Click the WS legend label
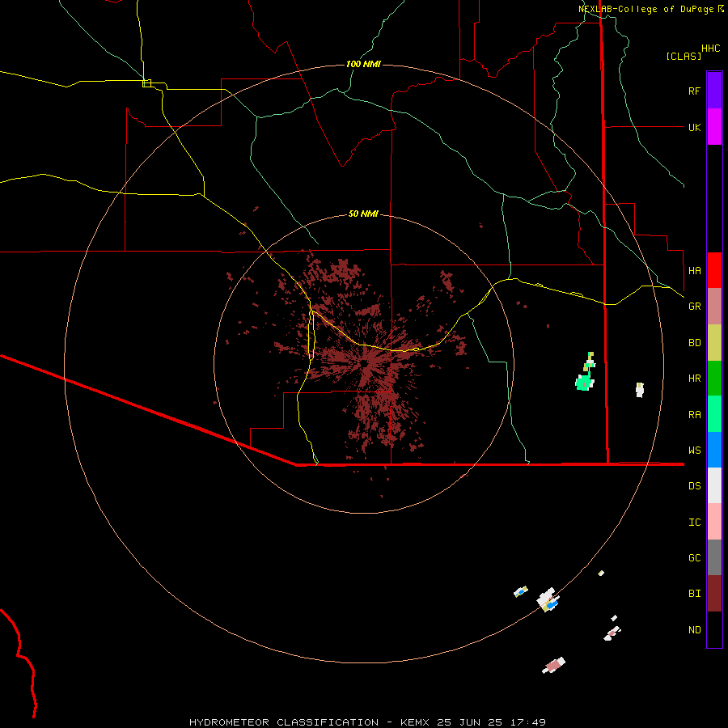Image resolution: width=728 pixels, height=728 pixels. (694, 450)
